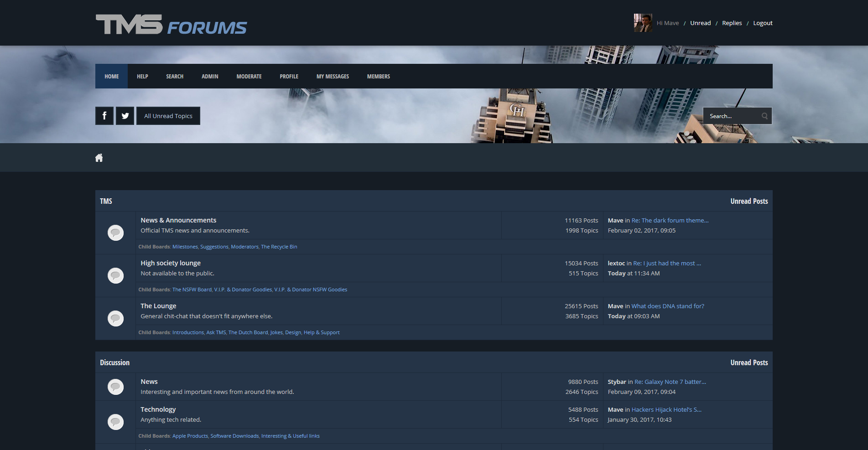Screen dimensions: 868x450
Task: Open the Moderate menu item
Action: 249,76
